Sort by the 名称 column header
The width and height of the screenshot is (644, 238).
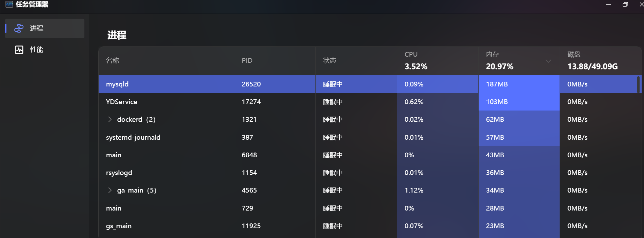click(x=166, y=61)
